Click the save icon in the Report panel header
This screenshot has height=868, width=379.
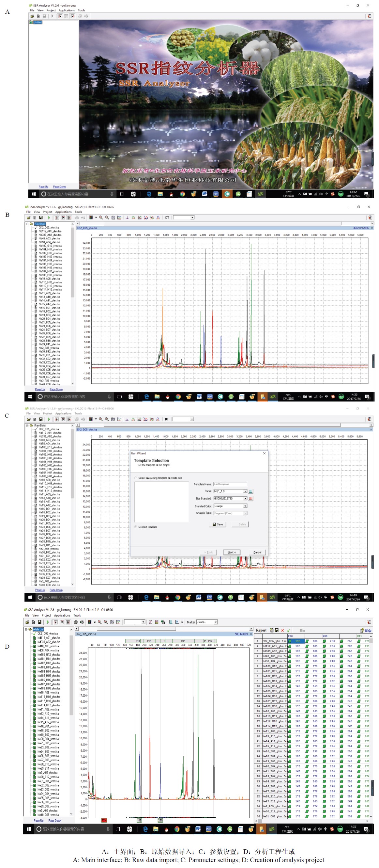click(276, 630)
